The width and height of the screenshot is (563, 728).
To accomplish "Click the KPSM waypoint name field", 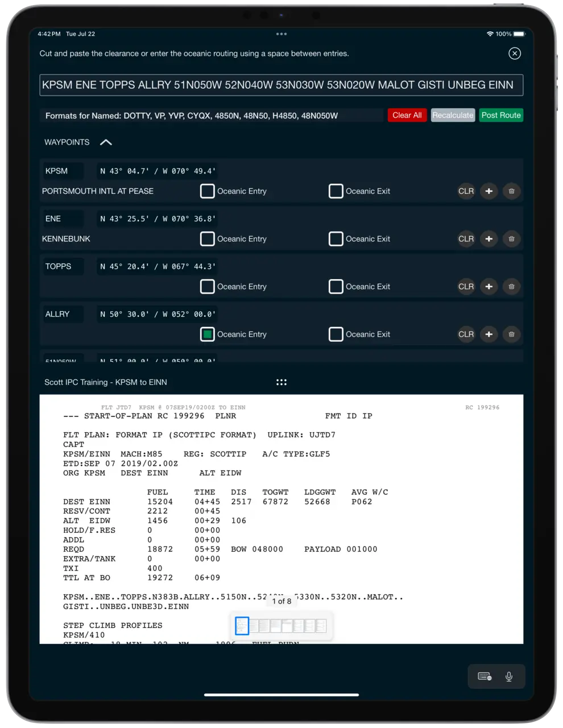I will [63, 171].
